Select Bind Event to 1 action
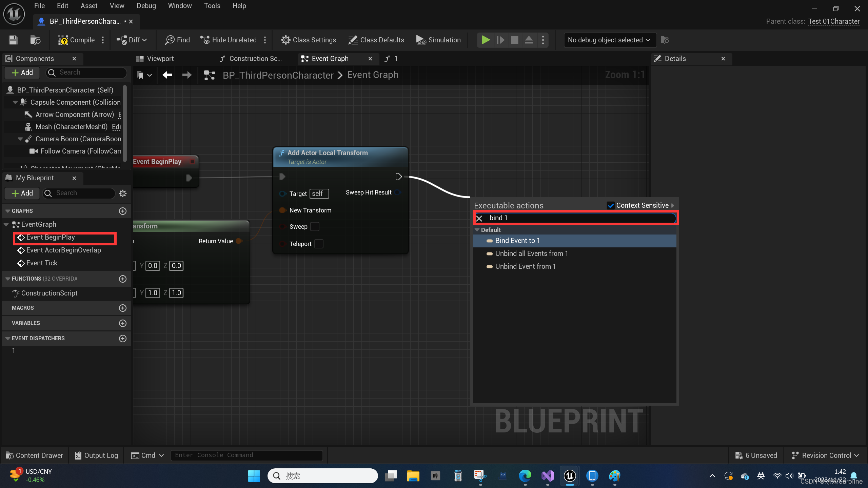The height and width of the screenshot is (488, 868). coord(517,241)
